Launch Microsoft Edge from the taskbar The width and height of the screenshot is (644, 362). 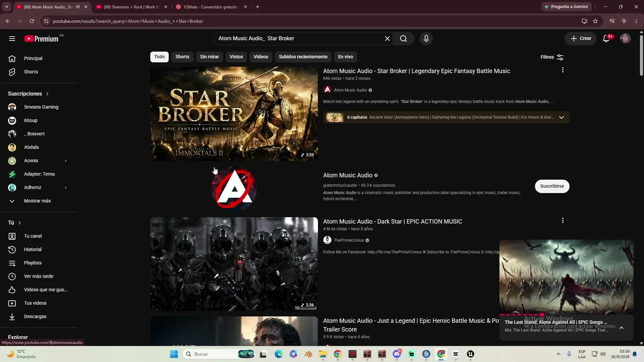click(x=279, y=354)
